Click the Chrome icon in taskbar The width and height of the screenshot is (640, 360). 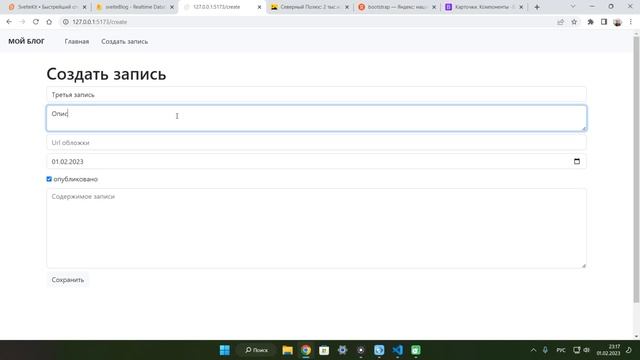coord(306,350)
